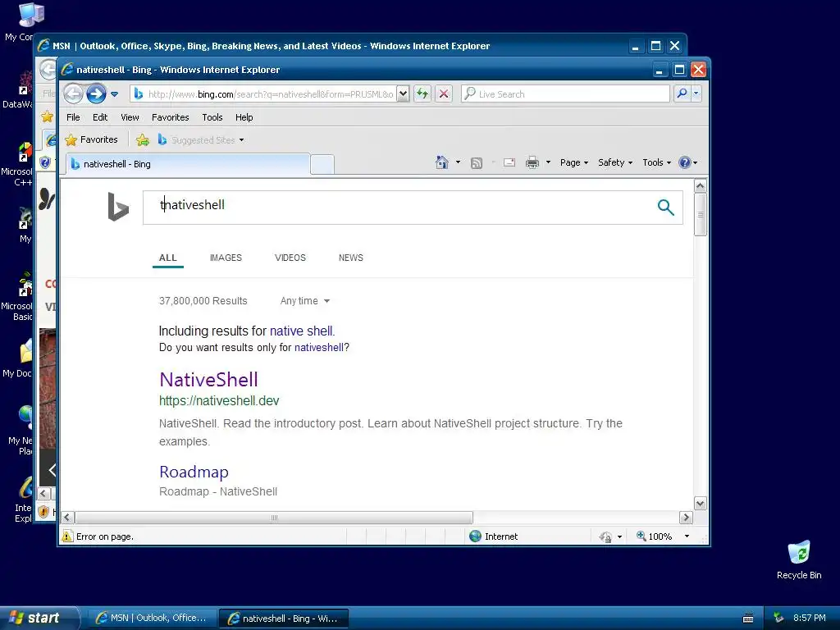
Task: Open the Suggested Sites dropdown
Action: tap(201, 139)
